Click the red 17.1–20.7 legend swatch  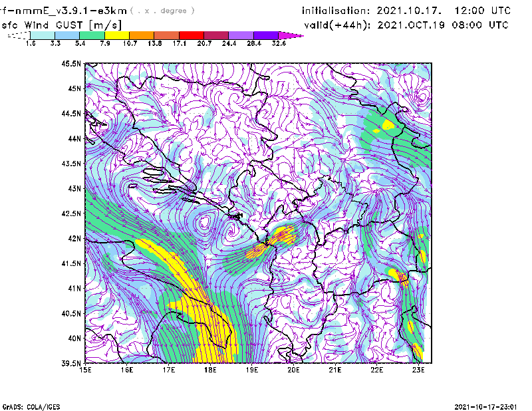(x=192, y=35)
